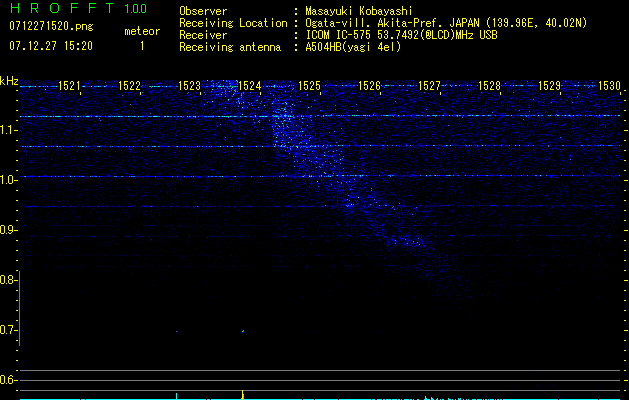Click the 1521 time marker
The height and width of the screenshot is (400, 629).
(69, 86)
